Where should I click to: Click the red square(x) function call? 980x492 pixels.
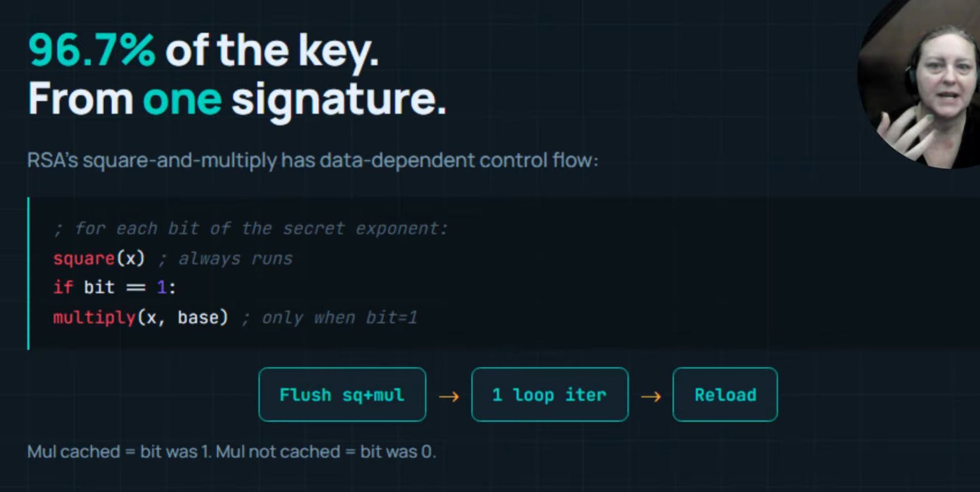99,258
